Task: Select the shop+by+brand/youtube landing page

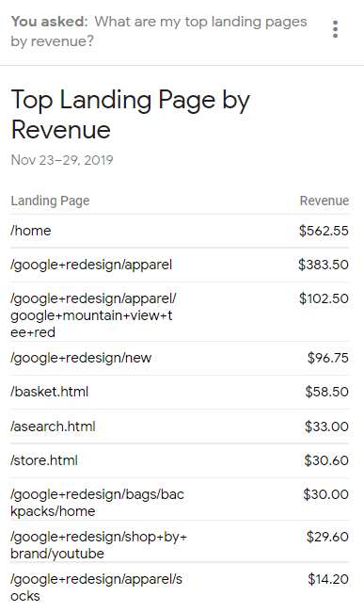Action: coord(99,545)
